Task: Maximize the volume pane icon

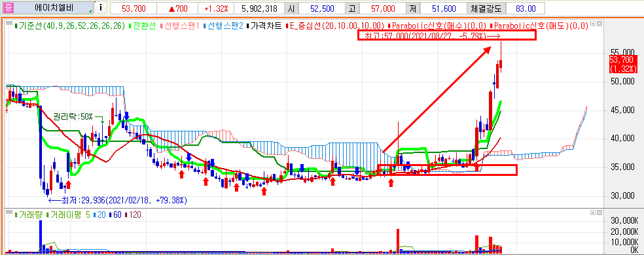Action: point(593,212)
